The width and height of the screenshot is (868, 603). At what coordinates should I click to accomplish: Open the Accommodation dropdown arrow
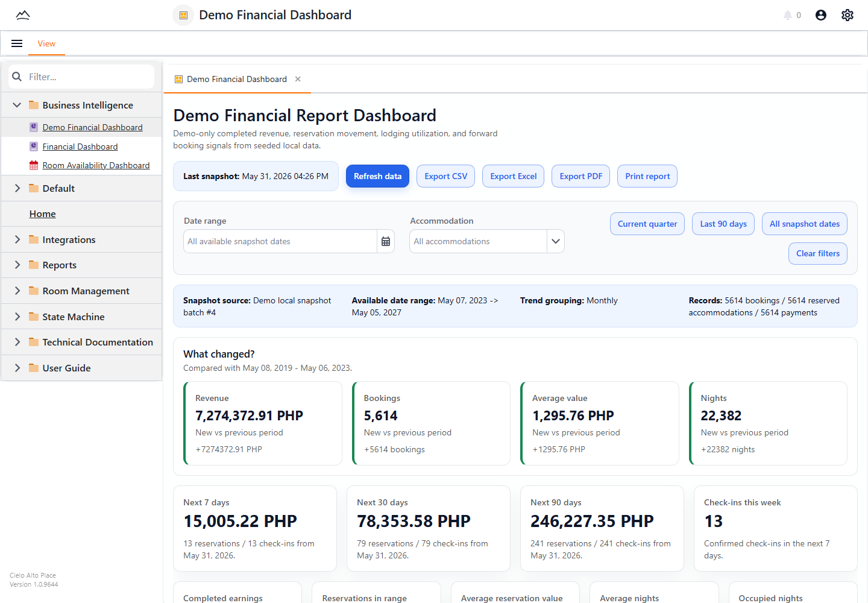[556, 241]
